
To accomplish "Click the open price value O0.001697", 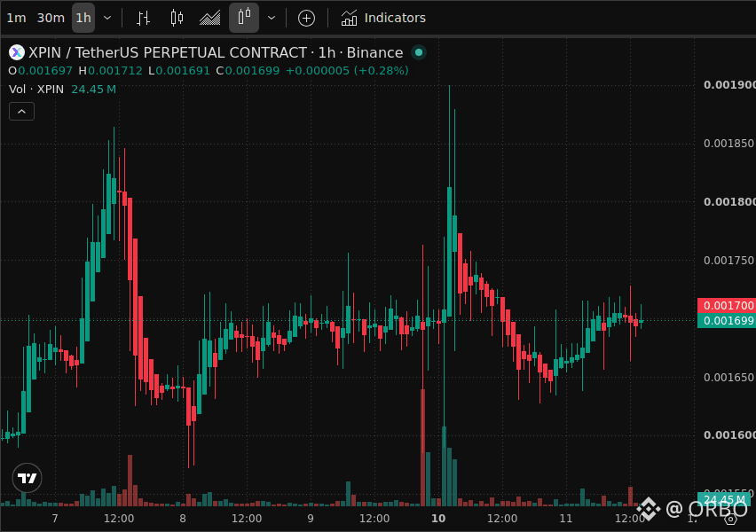I will pos(41,71).
